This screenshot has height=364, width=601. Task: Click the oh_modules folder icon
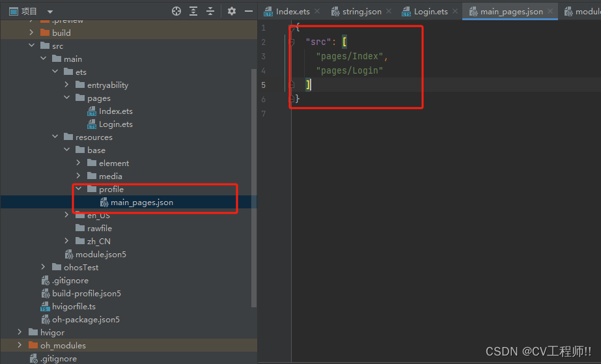coord(33,345)
